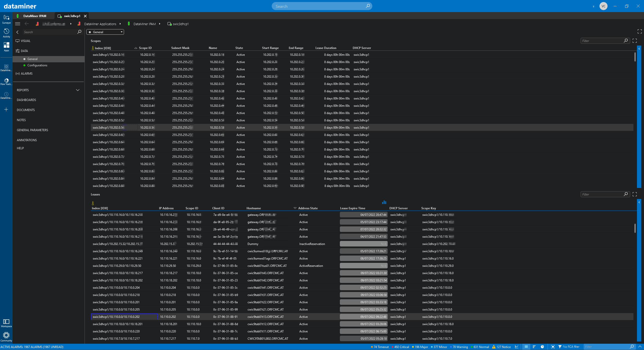Open the alarm trend graph icon in status bar

[517, 347]
